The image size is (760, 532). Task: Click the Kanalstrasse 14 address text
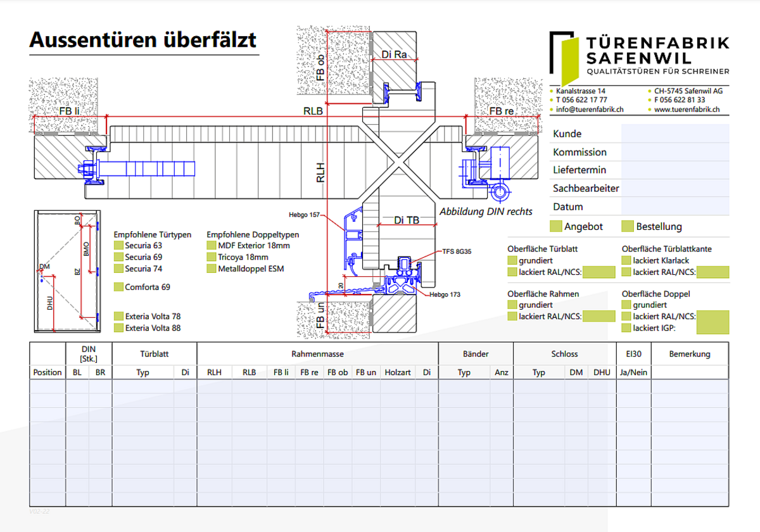coord(580,91)
